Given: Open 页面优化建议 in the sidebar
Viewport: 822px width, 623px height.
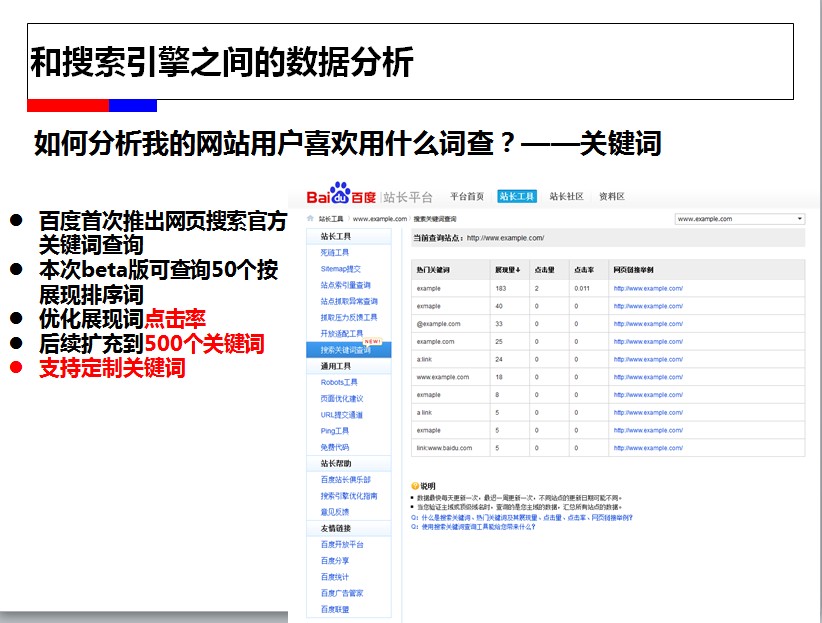Looking at the screenshot, I should (x=342, y=398).
